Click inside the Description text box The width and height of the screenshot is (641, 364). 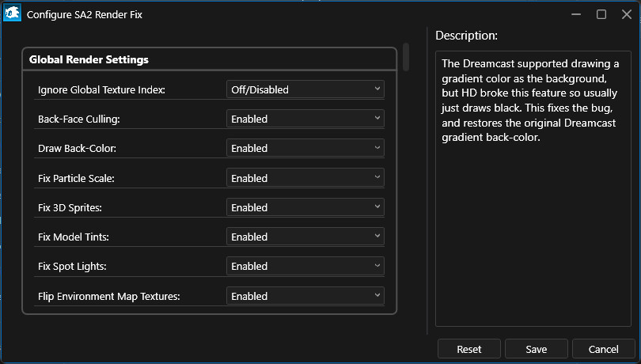[x=533, y=237]
